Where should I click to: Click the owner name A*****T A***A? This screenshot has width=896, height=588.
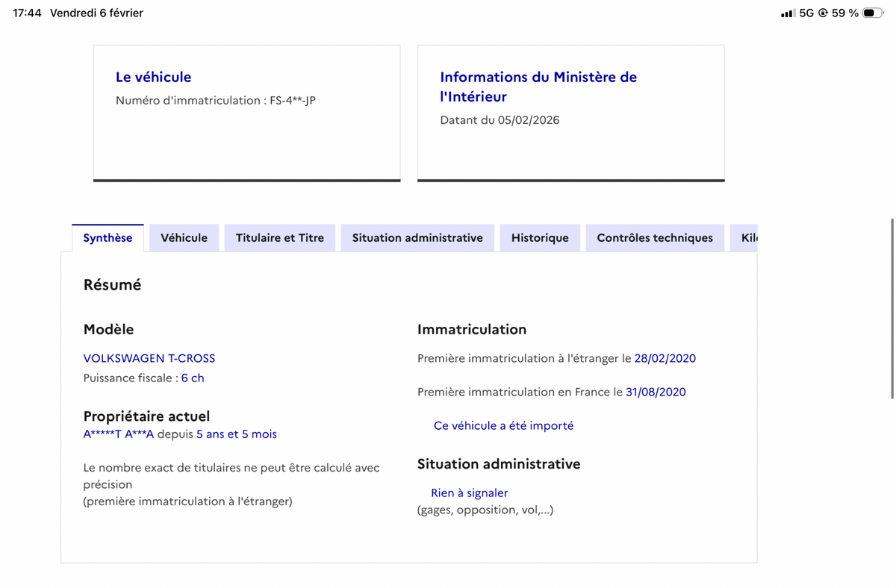point(119,434)
